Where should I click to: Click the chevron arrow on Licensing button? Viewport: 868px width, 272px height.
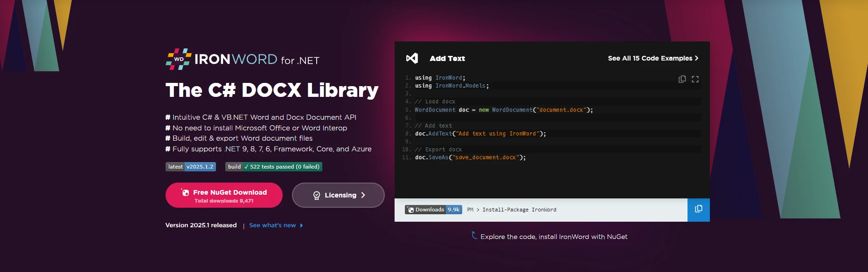point(363,195)
